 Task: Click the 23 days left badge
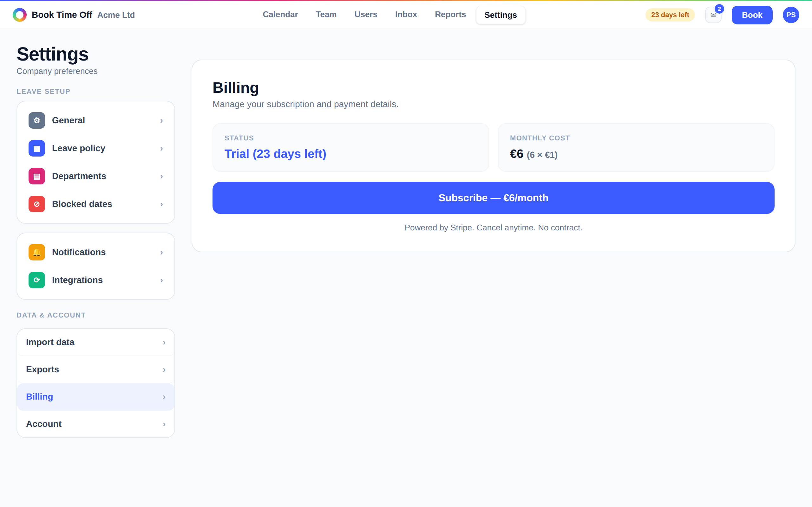pos(670,15)
